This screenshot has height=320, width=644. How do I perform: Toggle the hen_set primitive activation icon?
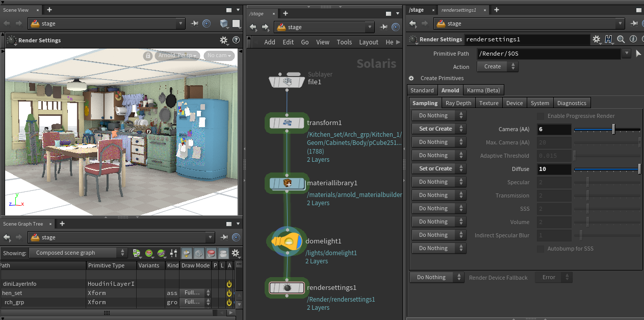[x=229, y=293]
